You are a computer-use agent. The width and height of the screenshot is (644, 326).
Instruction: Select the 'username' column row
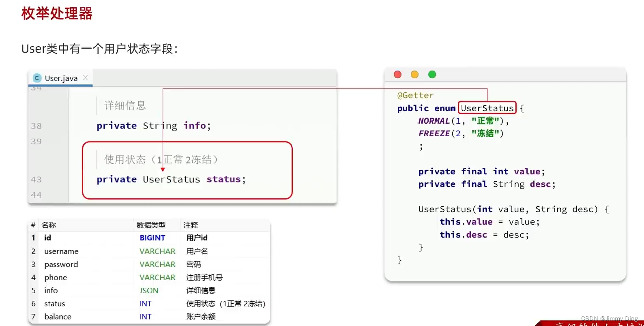(149, 251)
